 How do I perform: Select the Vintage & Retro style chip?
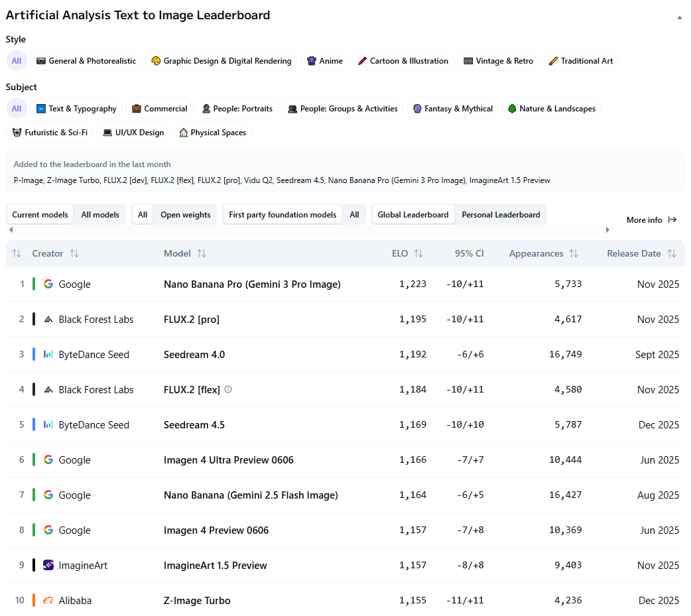pyautogui.click(x=498, y=61)
